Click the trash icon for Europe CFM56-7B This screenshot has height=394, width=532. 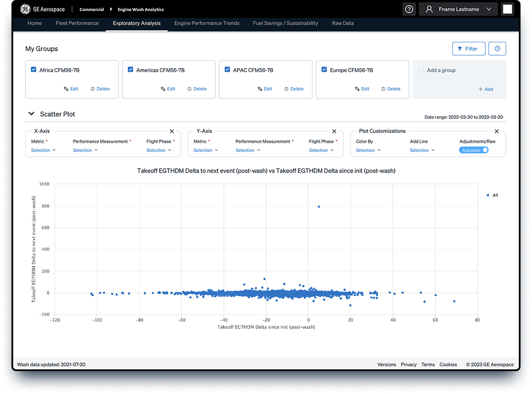(x=383, y=89)
